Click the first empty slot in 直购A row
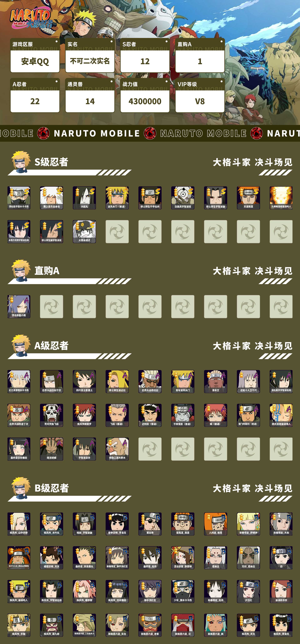 coord(52,306)
